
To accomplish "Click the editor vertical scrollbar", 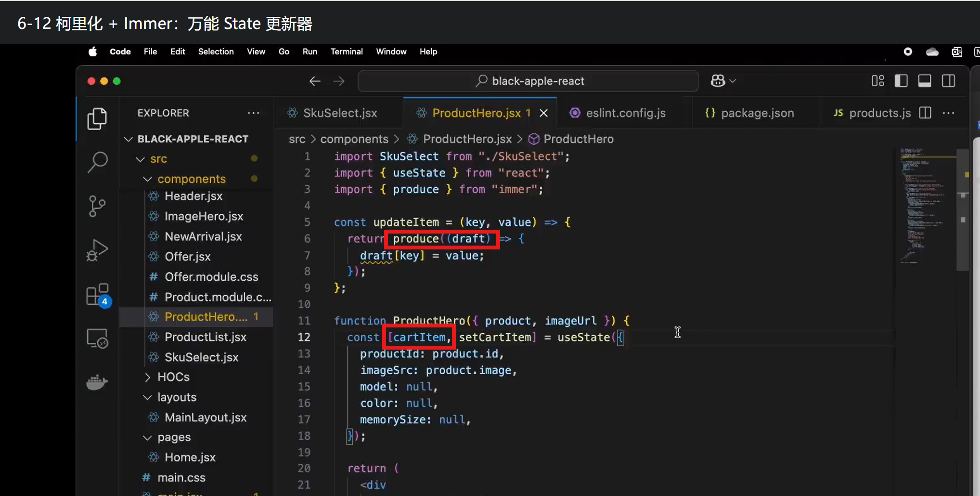I will tap(963, 209).
